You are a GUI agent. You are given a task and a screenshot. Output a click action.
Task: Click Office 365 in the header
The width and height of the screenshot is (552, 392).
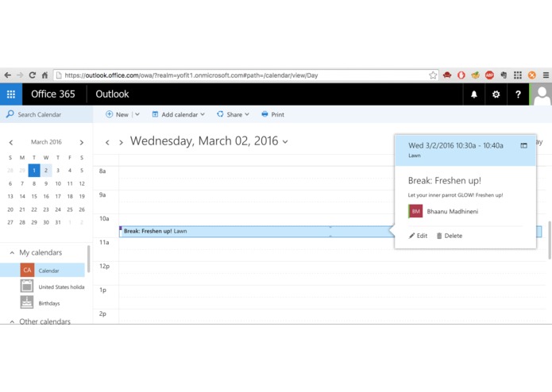point(52,94)
